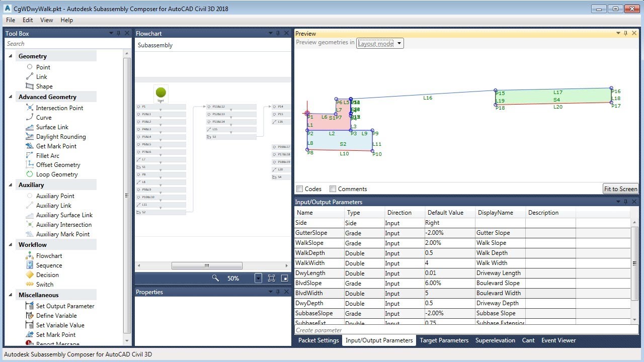Choose the Set Output Parameter icon
Image resolution: width=644 pixels, height=362 pixels.
[x=30, y=306]
